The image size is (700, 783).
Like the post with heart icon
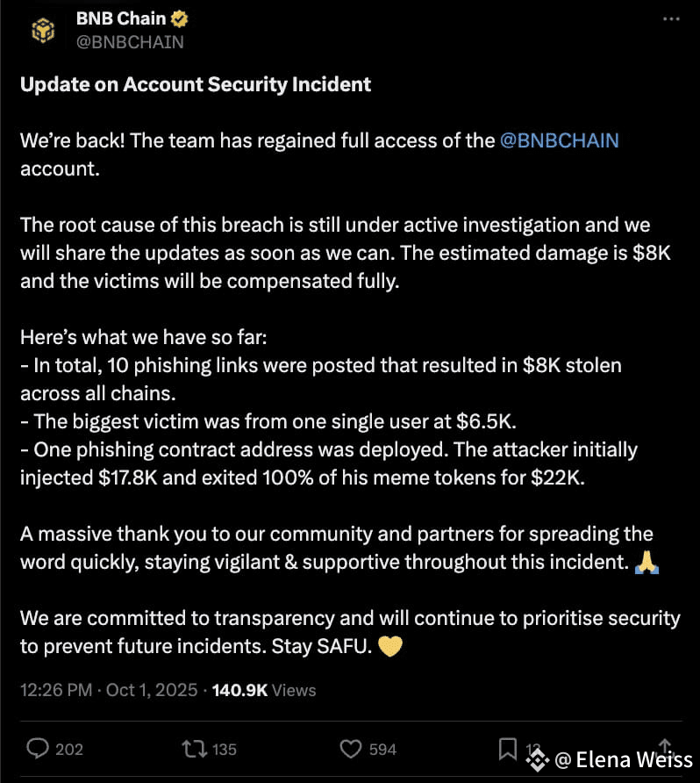pos(351,748)
